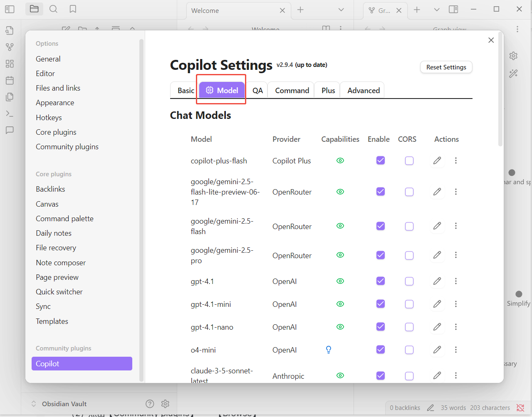532x417 pixels.
Task: Open more actions for gemini-2.5-flash-lite-preview
Action: (456, 192)
